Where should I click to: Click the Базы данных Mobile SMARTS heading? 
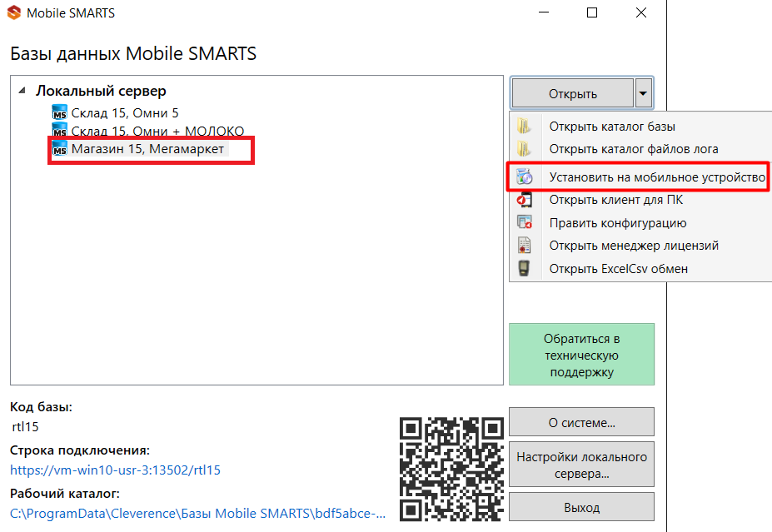pos(133,53)
